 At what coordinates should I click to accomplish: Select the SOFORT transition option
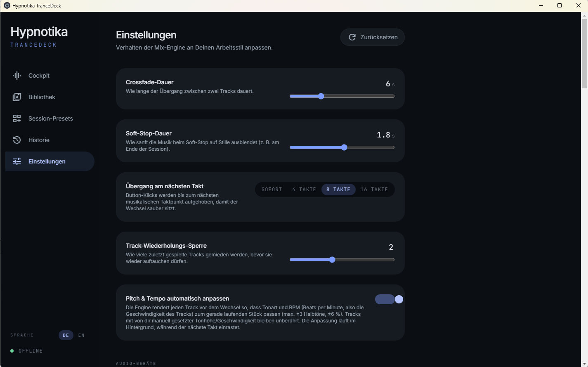pyautogui.click(x=272, y=189)
